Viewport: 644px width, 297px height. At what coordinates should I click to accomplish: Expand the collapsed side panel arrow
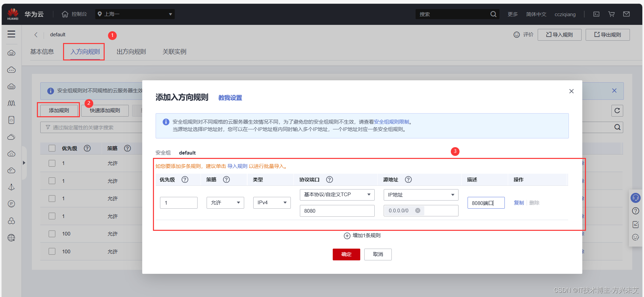pos(24,163)
